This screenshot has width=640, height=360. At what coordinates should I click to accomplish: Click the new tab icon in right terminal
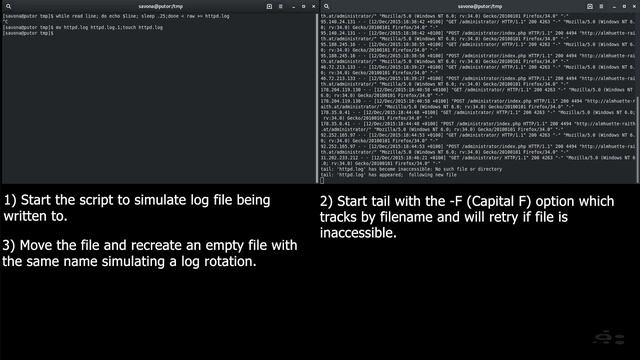[589, 7]
